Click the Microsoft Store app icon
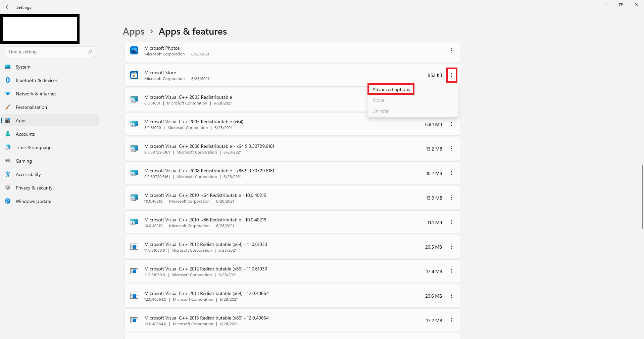 [x=134, y=75]
